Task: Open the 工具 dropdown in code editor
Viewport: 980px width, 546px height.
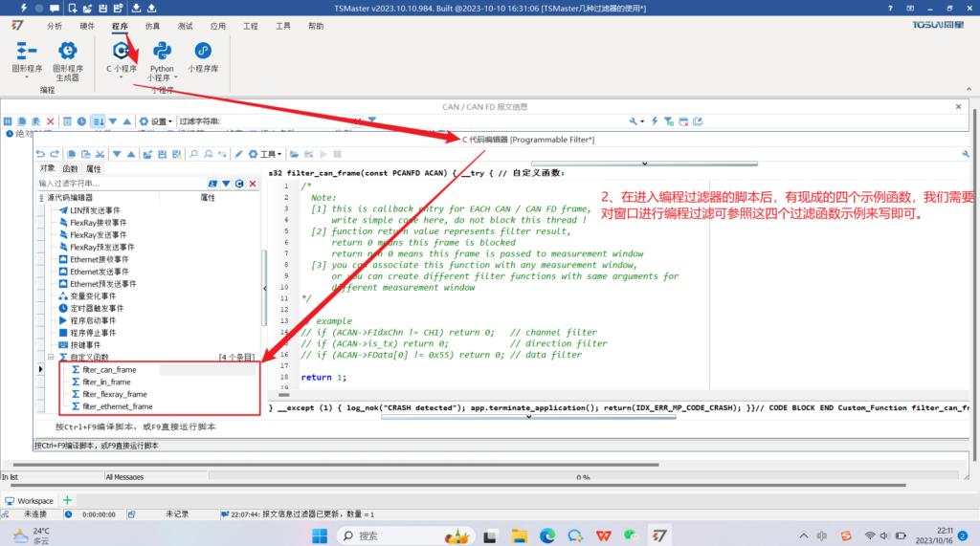Action: [x=268, y=153]
